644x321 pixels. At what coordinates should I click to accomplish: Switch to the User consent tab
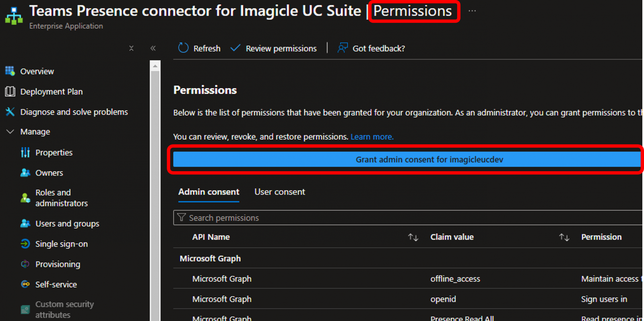[x=280, y=192]
